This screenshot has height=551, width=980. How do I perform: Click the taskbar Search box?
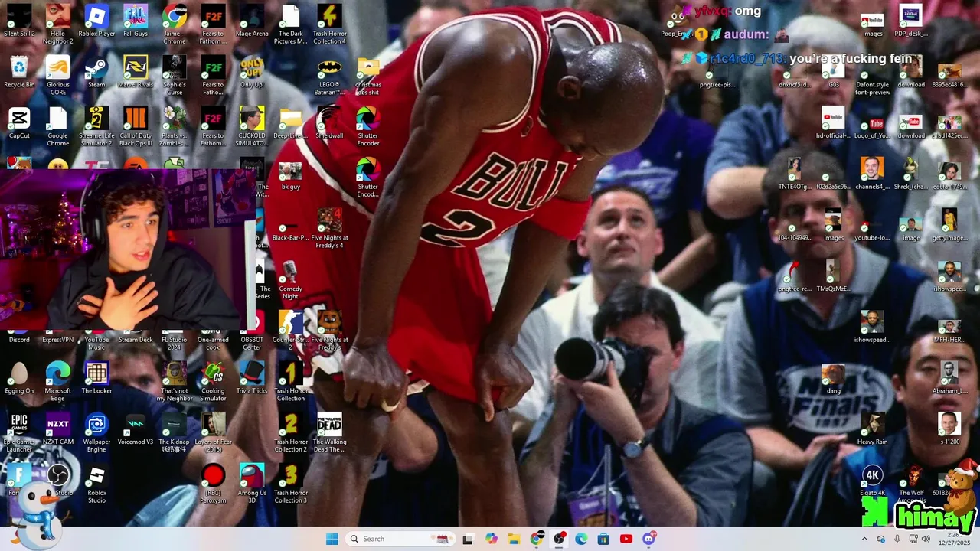click(400, 539)
